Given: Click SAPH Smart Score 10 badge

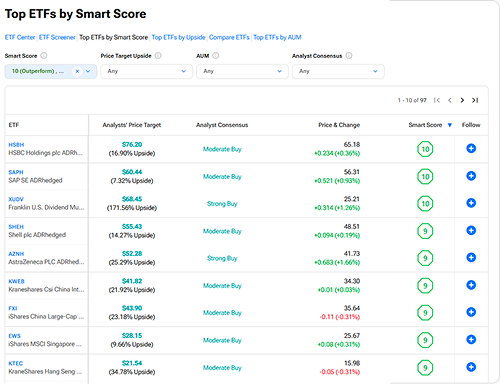Looking at the screenshot, I should click(x=425, y=176).
